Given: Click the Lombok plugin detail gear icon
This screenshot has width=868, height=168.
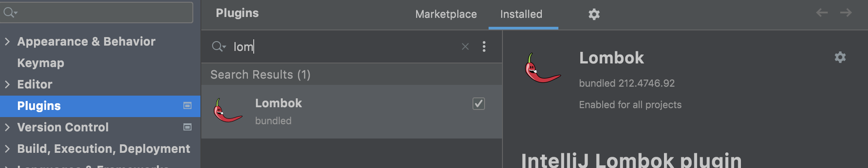Looking at the screenshot, I should click(840, 57).
